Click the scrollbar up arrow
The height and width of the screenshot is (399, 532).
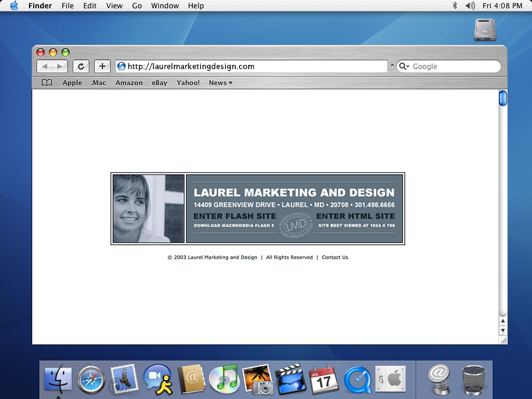(x=503, y=321)
